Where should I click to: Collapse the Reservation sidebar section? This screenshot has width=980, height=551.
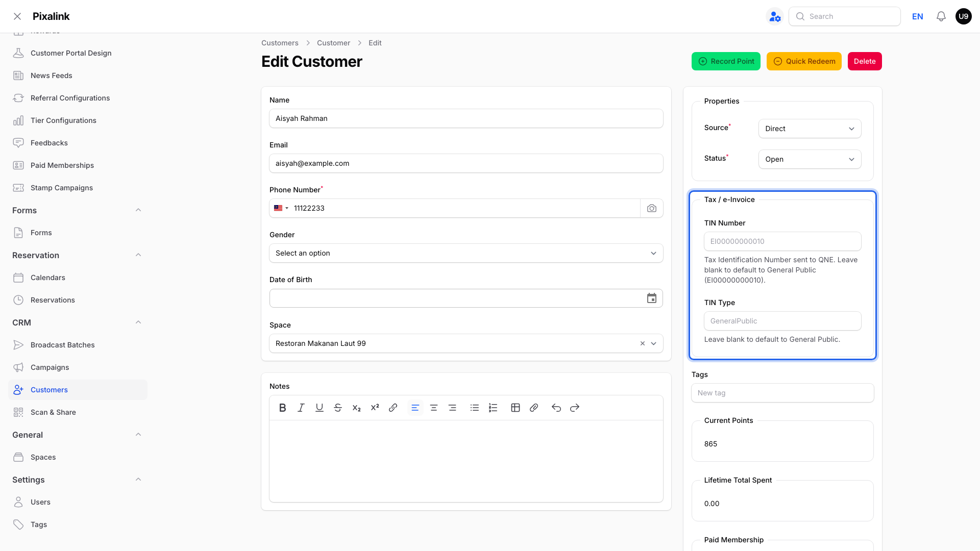click(x=138, y=255)
